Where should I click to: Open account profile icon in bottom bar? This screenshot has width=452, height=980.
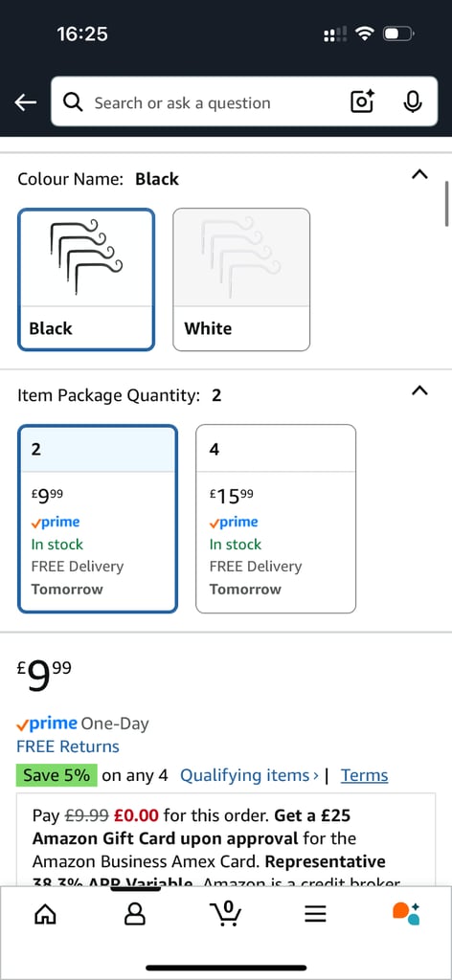coord(134,914)
